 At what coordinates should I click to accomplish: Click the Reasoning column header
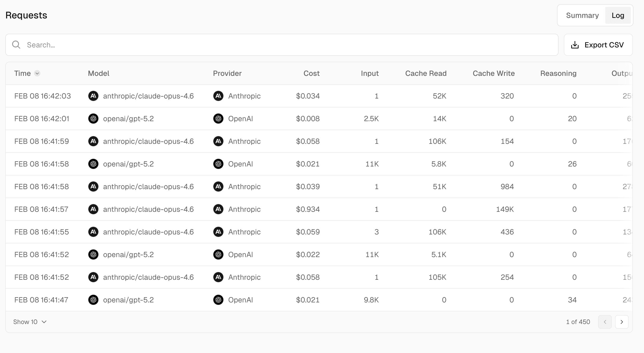click(x=558, y=73)
